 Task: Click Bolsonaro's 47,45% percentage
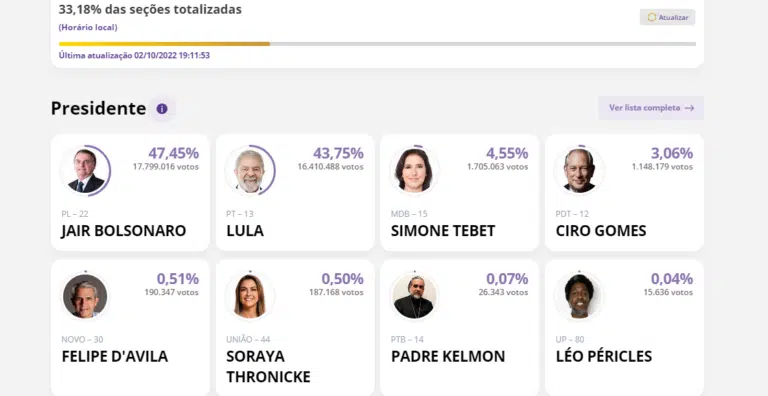(173, 153)
